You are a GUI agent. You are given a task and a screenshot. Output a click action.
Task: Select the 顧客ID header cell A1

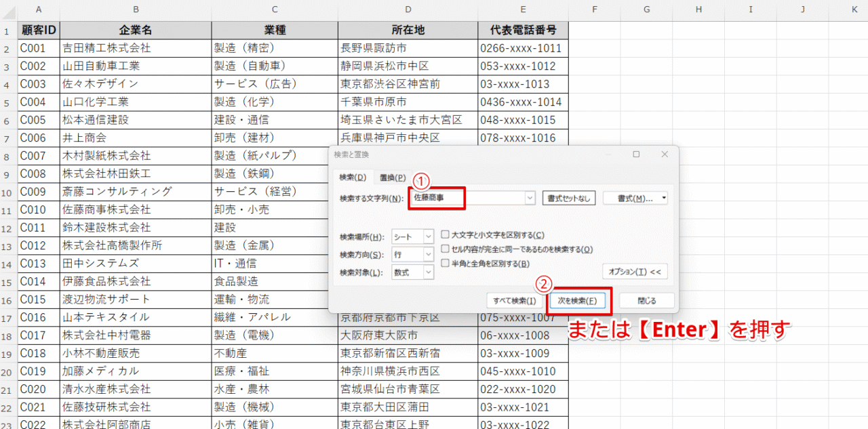click(x=39, y=30)
